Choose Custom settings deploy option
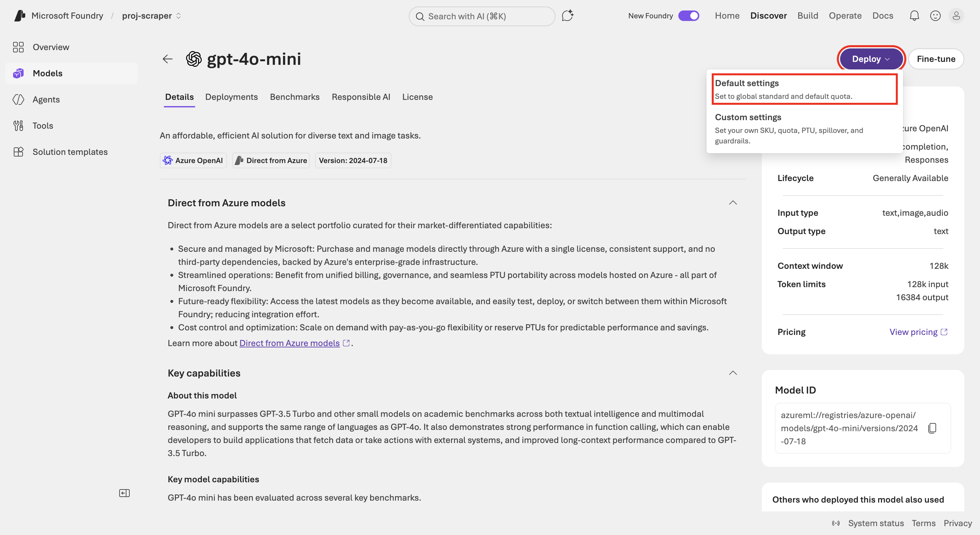 804,129
